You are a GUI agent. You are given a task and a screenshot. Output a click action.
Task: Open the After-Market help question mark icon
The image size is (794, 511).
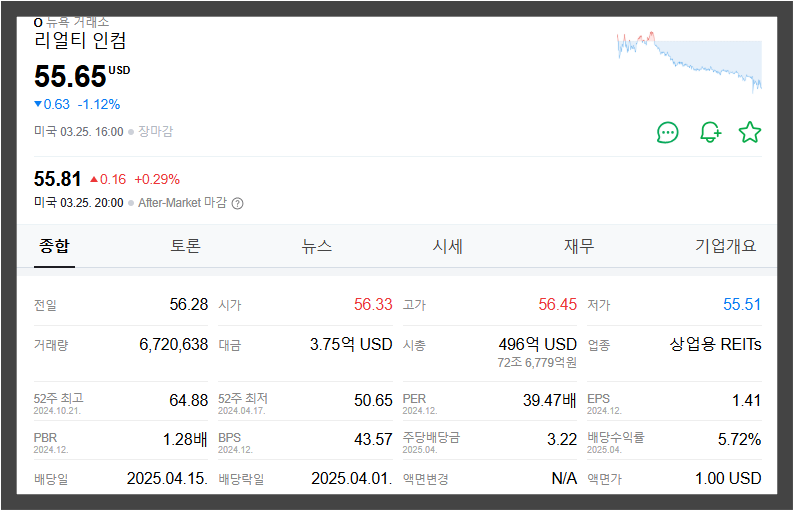click(237, 204)
